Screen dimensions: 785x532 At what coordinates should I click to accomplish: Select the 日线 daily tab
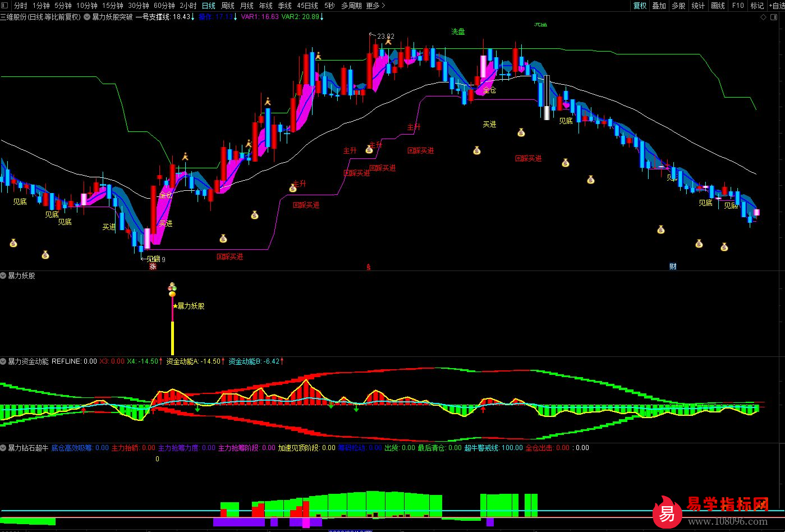click(208, 6)
